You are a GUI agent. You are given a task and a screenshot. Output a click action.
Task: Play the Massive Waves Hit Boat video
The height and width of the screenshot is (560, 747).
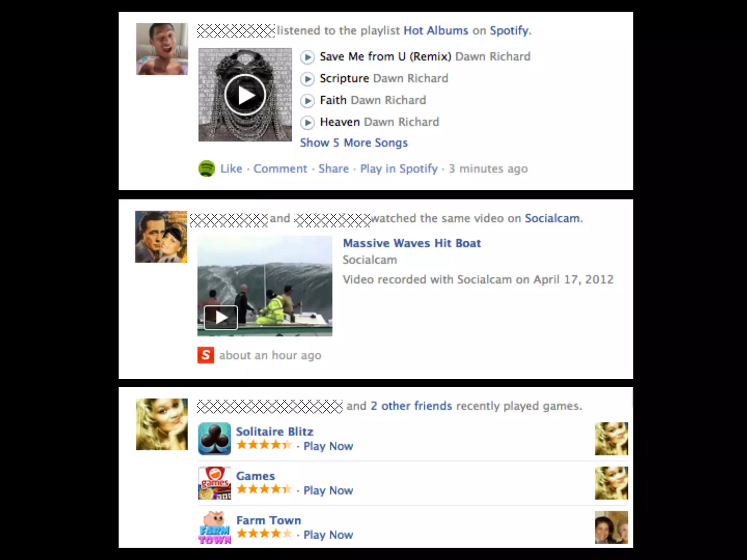(x=221, y=318)
